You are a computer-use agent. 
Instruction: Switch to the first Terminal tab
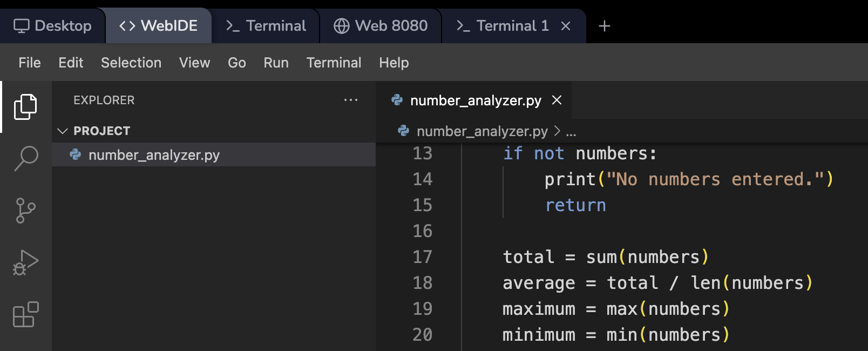(266, 26)
